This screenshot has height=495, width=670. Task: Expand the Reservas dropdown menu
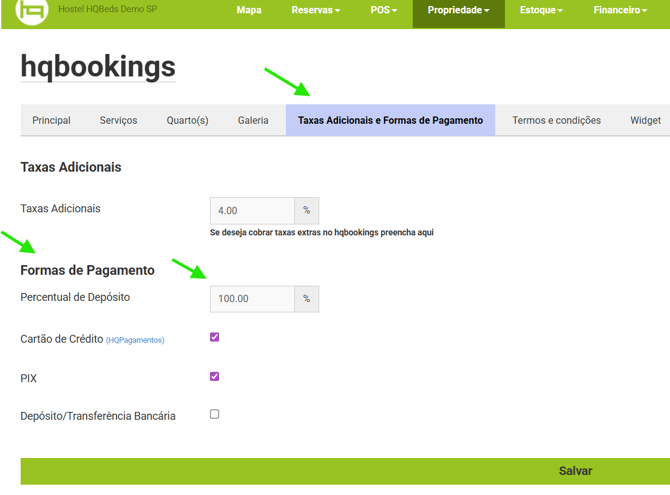click(x=315, y=10)
